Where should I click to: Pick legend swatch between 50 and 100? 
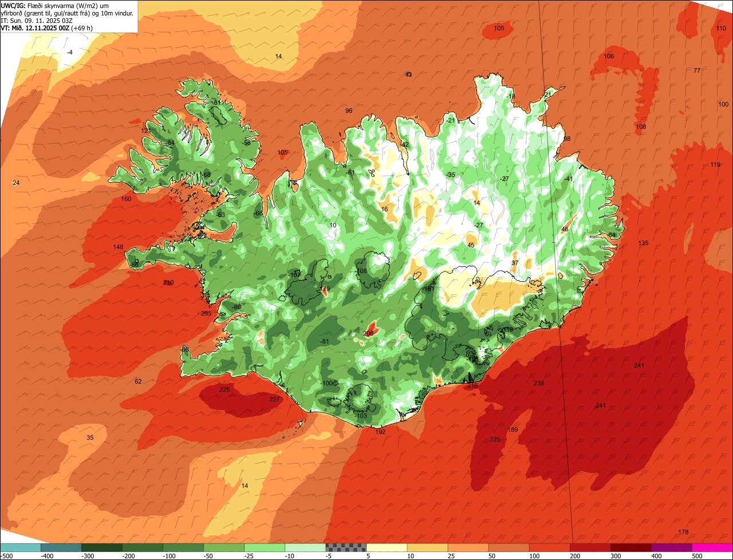coord(509,547)
